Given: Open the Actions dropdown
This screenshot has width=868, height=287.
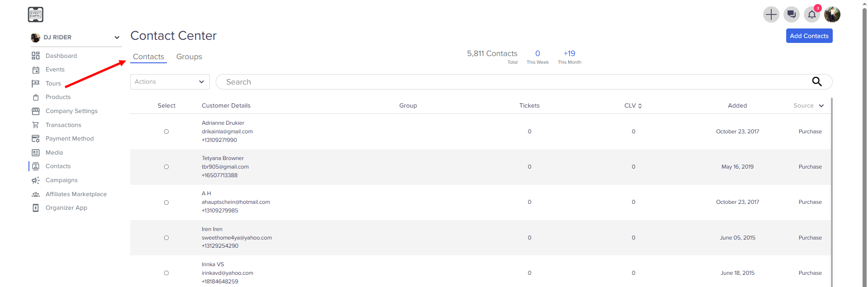Looking at the screenshot, I should pos(170,82).
